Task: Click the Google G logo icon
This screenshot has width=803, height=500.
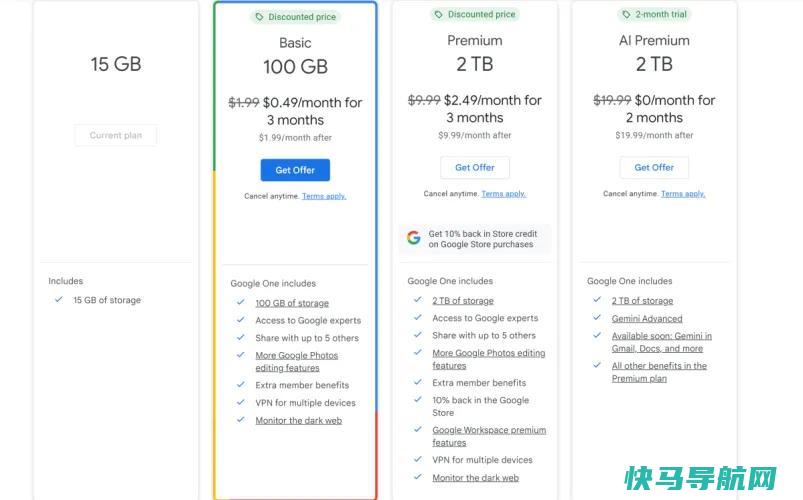Action: [414, 238]
